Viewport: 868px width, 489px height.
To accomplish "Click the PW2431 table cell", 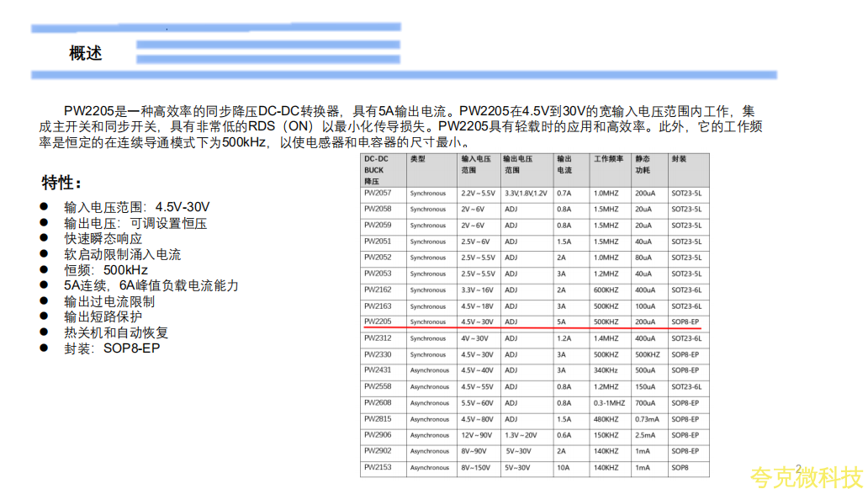I will point(378,370).
